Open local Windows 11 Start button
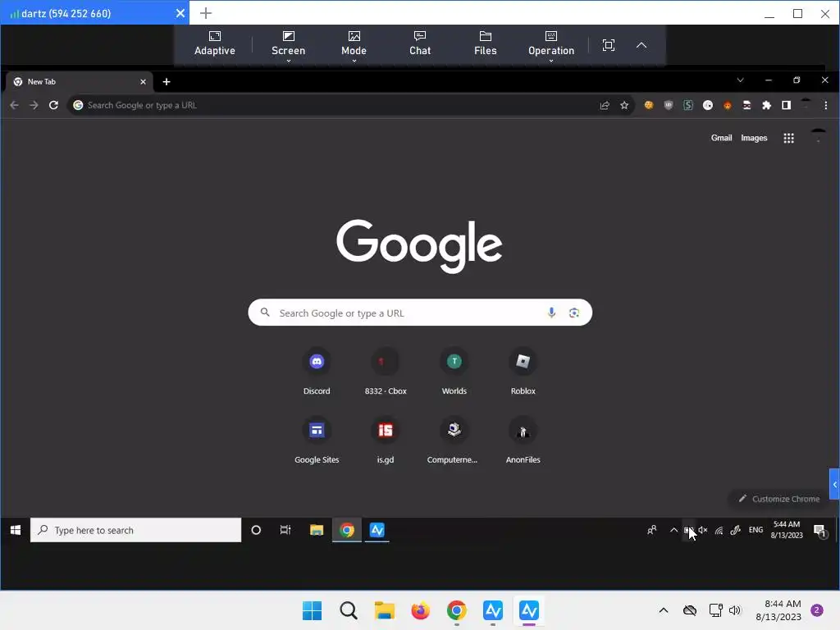840x630 pixels. (x=312, y=610)
